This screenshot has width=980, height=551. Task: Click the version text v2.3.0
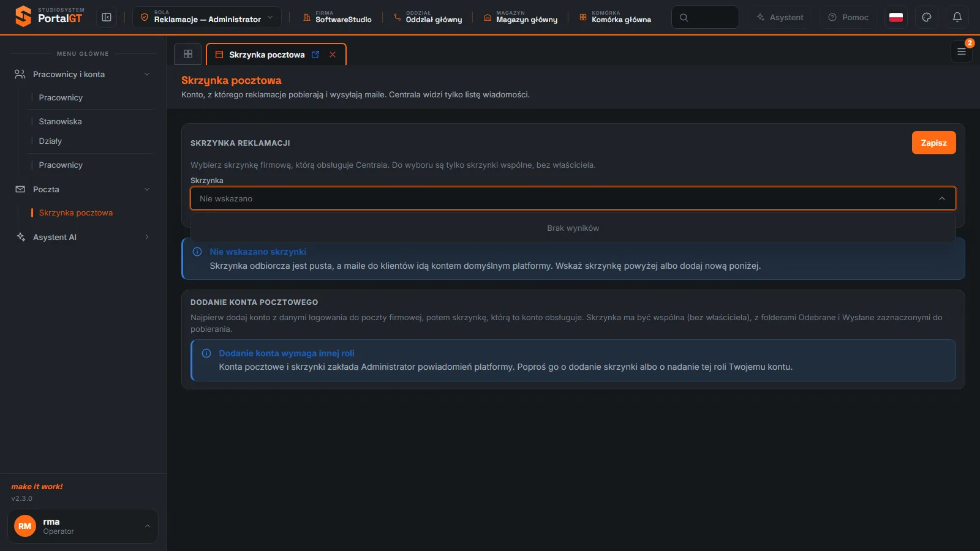22,498
